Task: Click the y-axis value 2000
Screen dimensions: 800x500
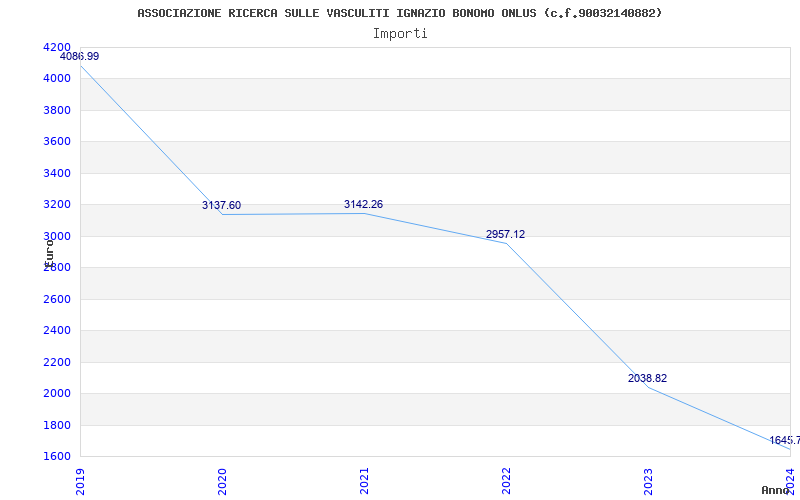Action: click(x=57, y=393)
